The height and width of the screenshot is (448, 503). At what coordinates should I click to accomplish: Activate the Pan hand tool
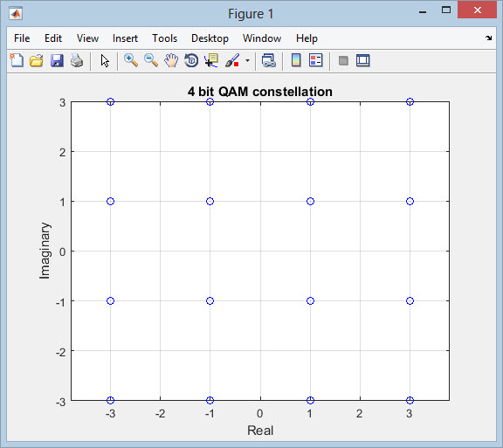(171, 60)
